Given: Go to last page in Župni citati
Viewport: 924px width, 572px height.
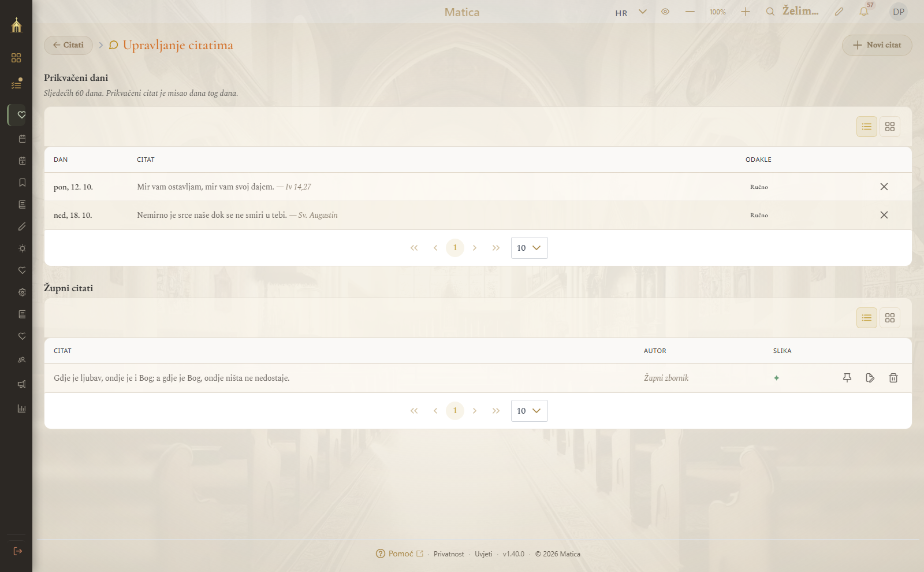Looking at the screenshot, I should (496, 411).
